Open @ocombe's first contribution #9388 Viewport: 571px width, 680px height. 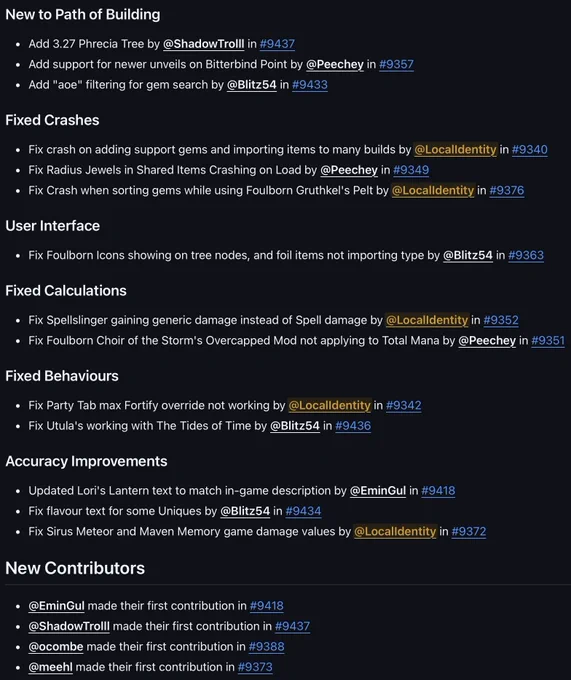(x=266, y=647)
